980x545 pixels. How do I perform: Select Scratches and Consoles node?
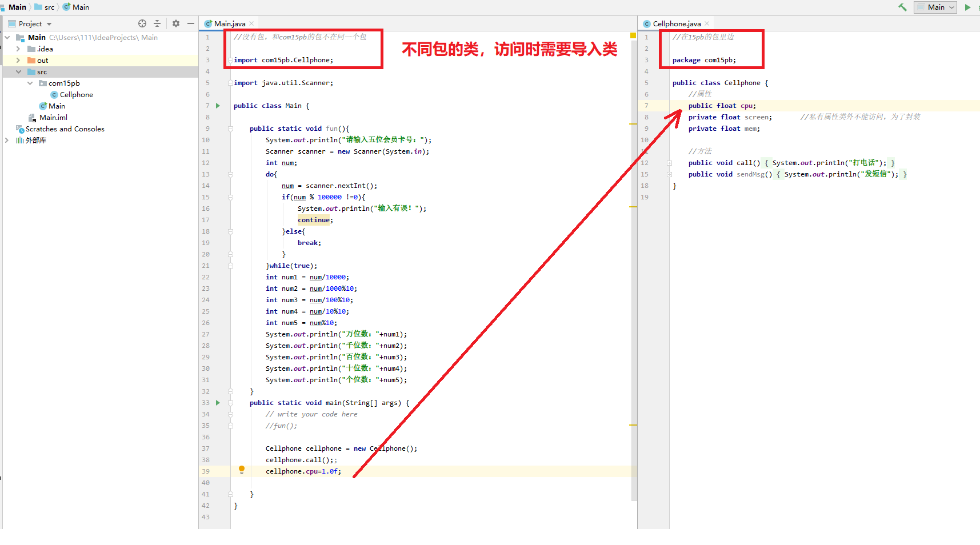[x=65, y=129]
